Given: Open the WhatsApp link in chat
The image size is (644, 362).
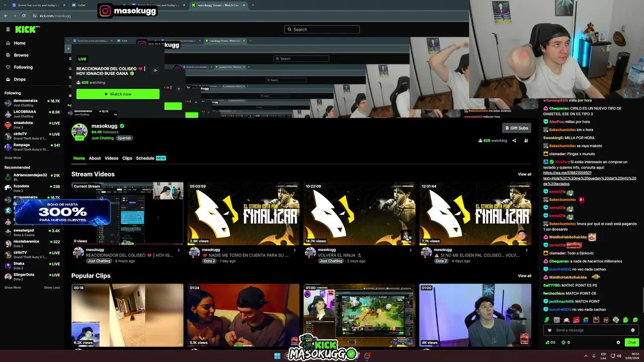Looking at the screenshot, I should (590, 178).
